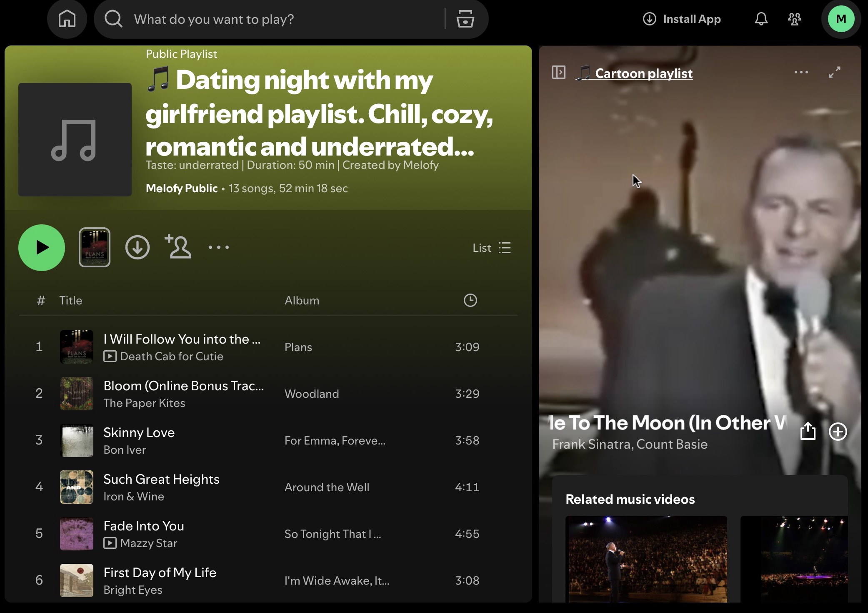Viewport: 868px width, 613px height.
Task: Click First Day of My Life cover thumbnail
Action: coord(77,580)
